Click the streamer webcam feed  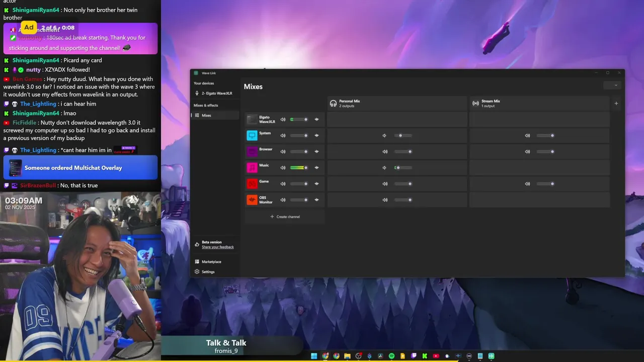pyautogui.click(x=80, y=276)
